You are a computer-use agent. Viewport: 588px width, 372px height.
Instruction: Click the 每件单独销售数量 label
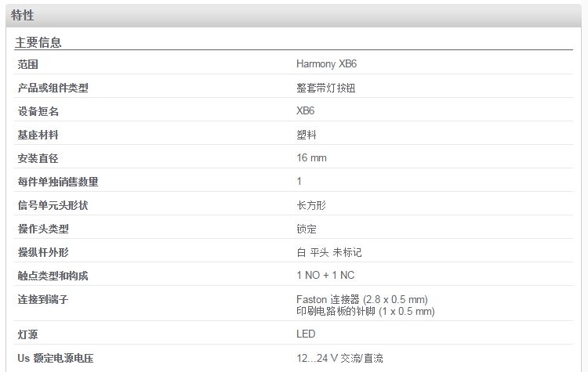pyautogui.click(x=58, y=182)
